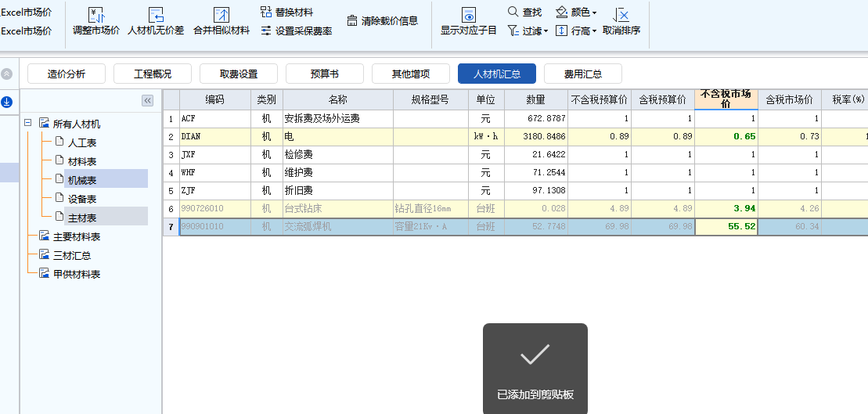868x414 pixels.
Task: Open 设置采保费率 setting
Action: pos(296,31)
